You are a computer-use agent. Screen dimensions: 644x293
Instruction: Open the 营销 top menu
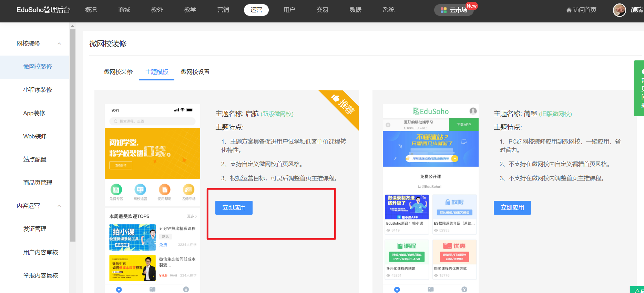223,10
